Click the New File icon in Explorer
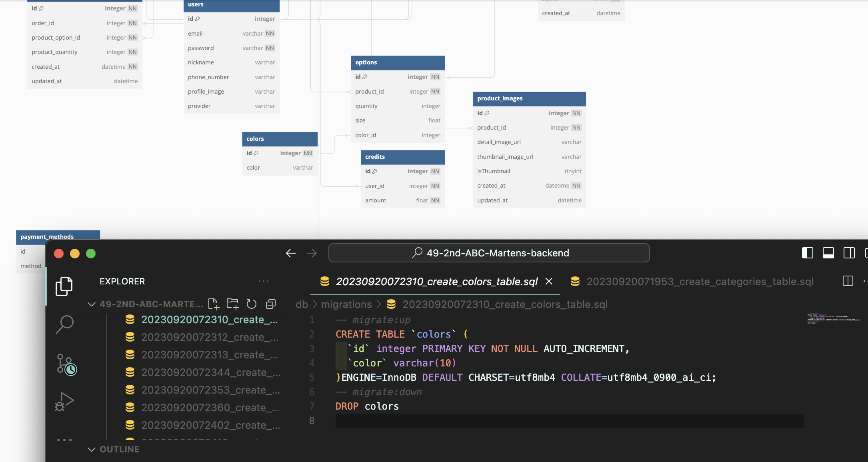868x462 pixels. [x=214, y=304]
